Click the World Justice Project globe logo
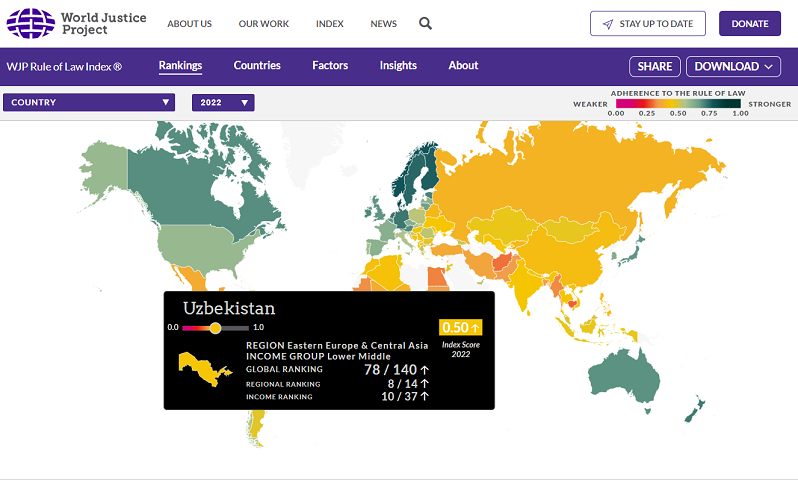The image size is (798, 480). [x=31, y=23]
